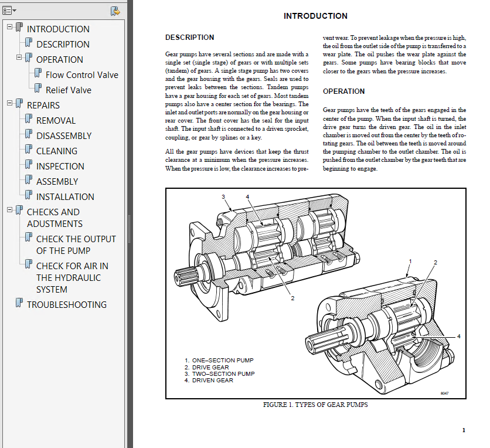Go to the INSTALLATION bookmark

click(65, 197)
